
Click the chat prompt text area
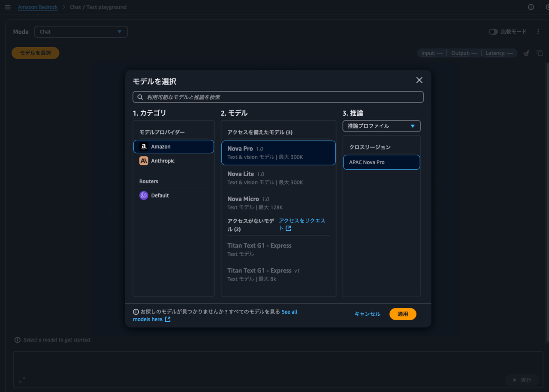coord(278,369)
